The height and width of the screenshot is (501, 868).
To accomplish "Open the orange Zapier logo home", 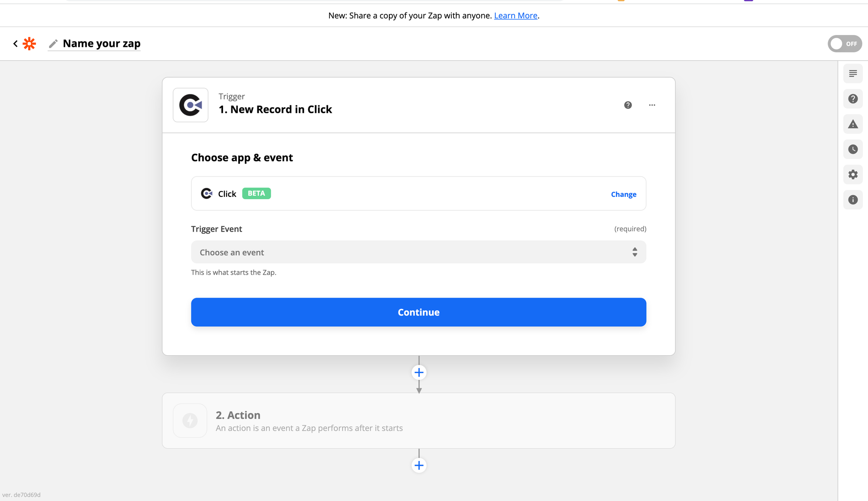I will click(29, 43).
